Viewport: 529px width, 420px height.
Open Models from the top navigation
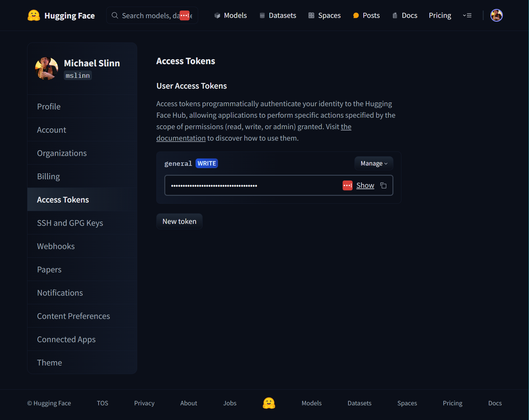pos(230,16)
